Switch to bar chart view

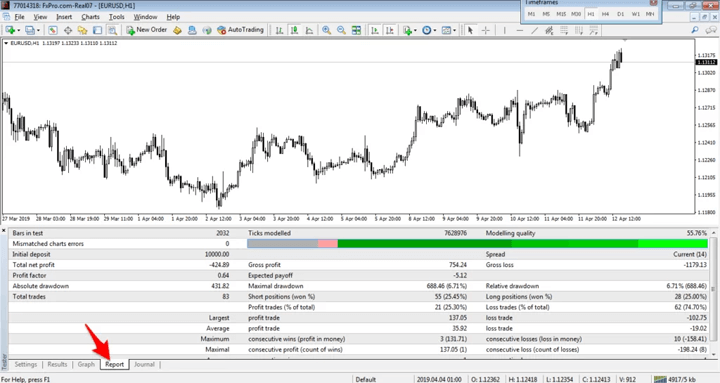click(x=279, y=30)
